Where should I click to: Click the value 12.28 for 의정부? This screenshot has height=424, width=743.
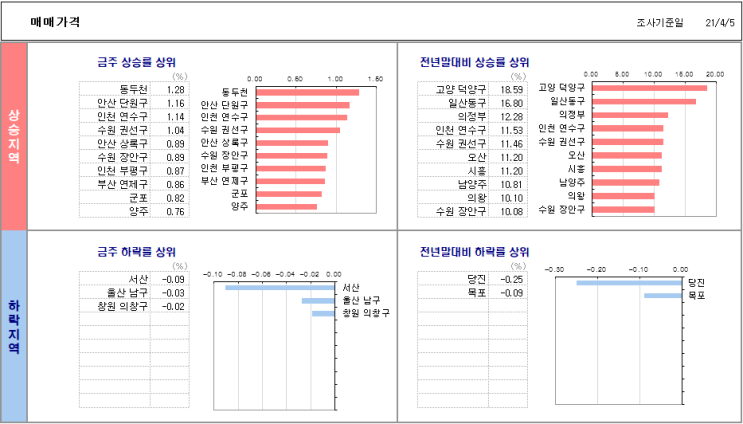point(512,117)
